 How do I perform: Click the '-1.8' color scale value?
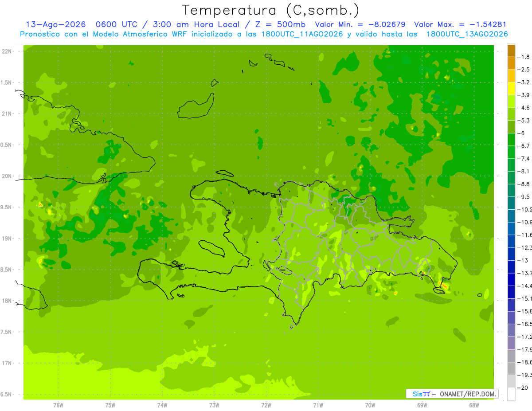click(524, 57)
